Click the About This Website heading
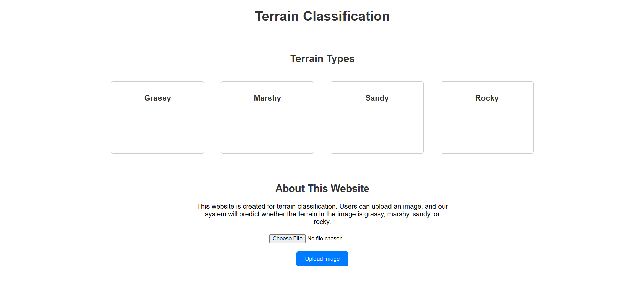The image size is (644, 291). pyautogui.click(x=322, y=188)
